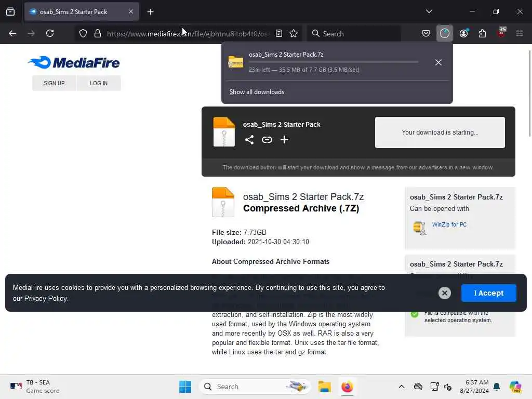Open Firefox account menu

(x=463, y=33)
